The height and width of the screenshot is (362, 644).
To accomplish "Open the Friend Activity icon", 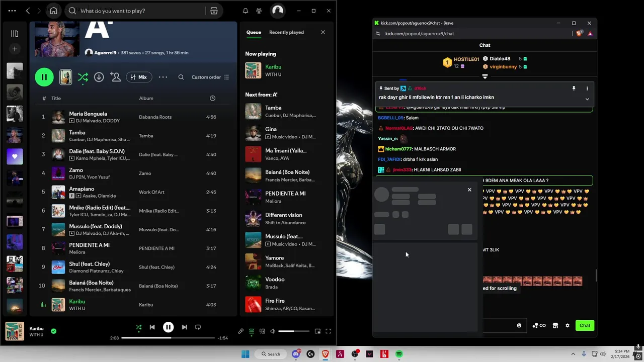I will pyautogui.click(x=259, y=11).
